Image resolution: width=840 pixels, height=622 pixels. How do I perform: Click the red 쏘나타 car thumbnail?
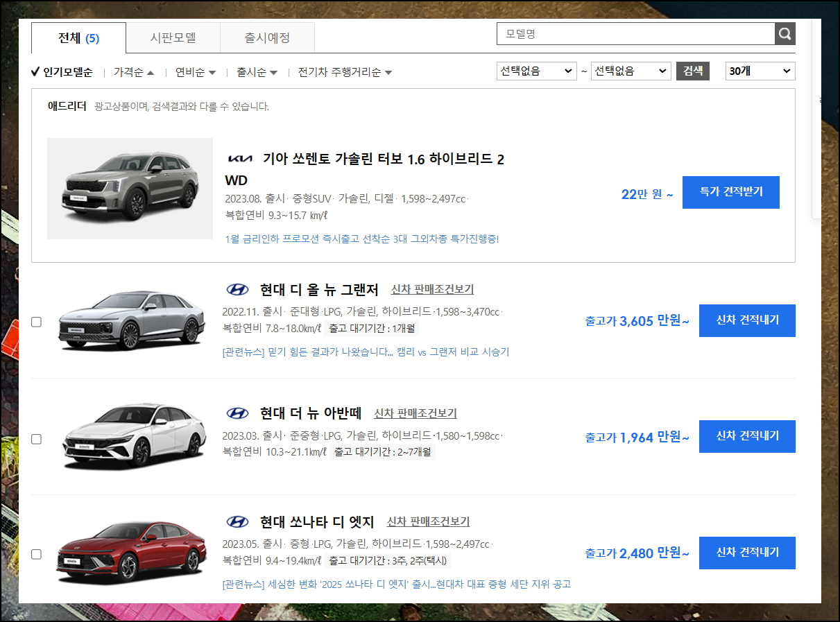131,553
